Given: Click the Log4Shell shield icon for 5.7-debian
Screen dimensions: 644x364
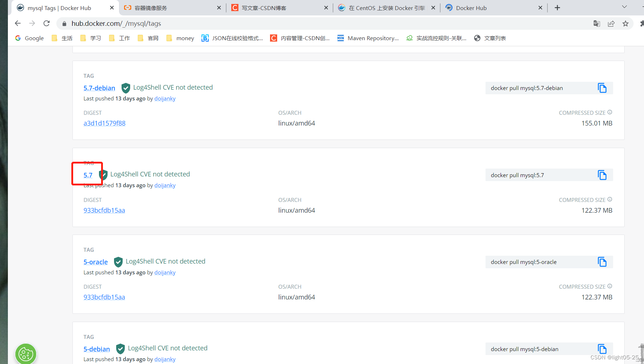Looking at the screenshot, I should [126, 88].
